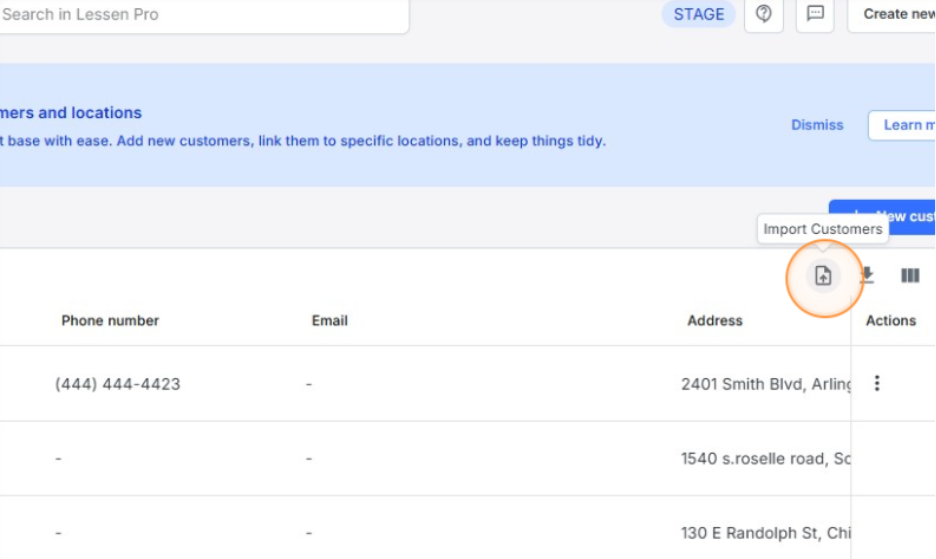Open the three-dot actions menu for first row
Viewport: 936px width, 559px height.
[x=877, y=383]
